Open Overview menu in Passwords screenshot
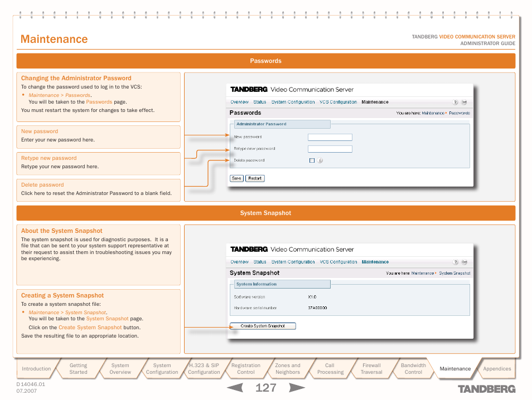 tap(239, 102)
